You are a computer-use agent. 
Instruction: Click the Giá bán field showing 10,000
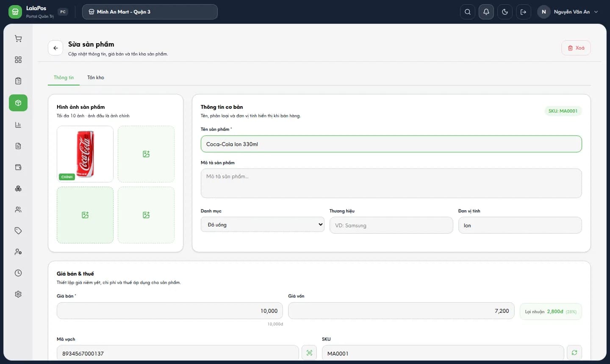170,311
